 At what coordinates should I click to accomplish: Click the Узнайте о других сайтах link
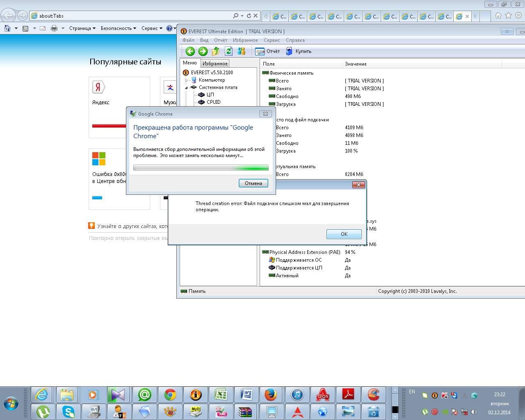(x=132, y=226)
